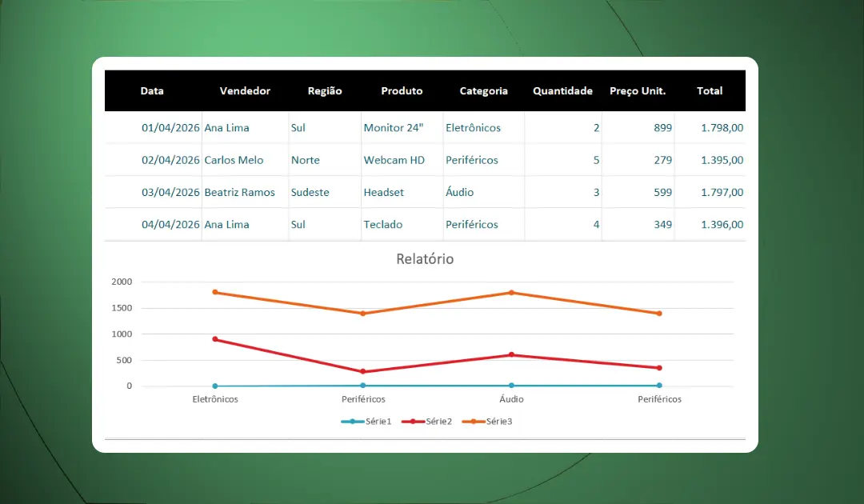
Task: Click Periféricos in the Teclado row
Action: pyautogui.click(x=472, y=225)
